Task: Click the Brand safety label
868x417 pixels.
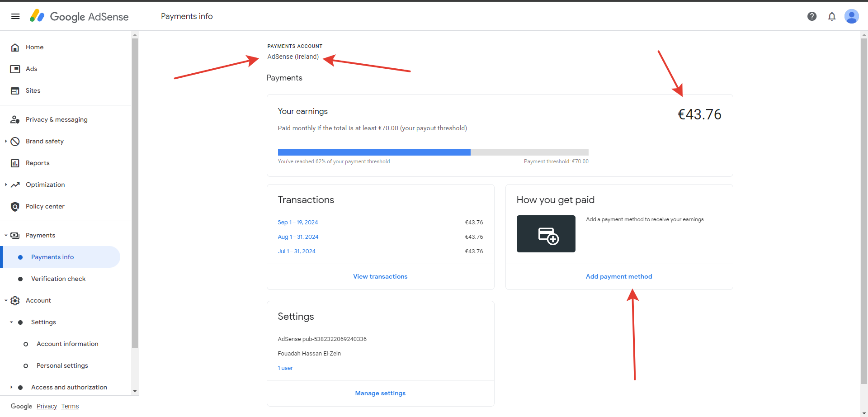Action: point(45,141)
